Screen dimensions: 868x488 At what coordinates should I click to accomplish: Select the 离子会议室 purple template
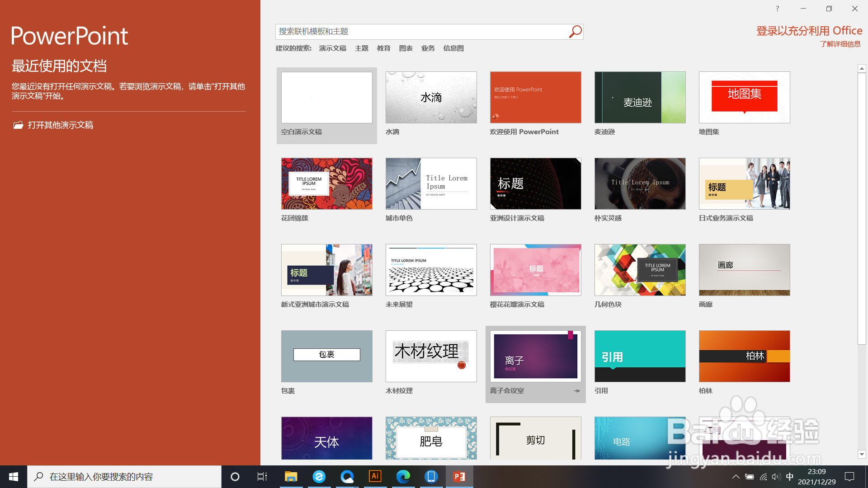536,357
